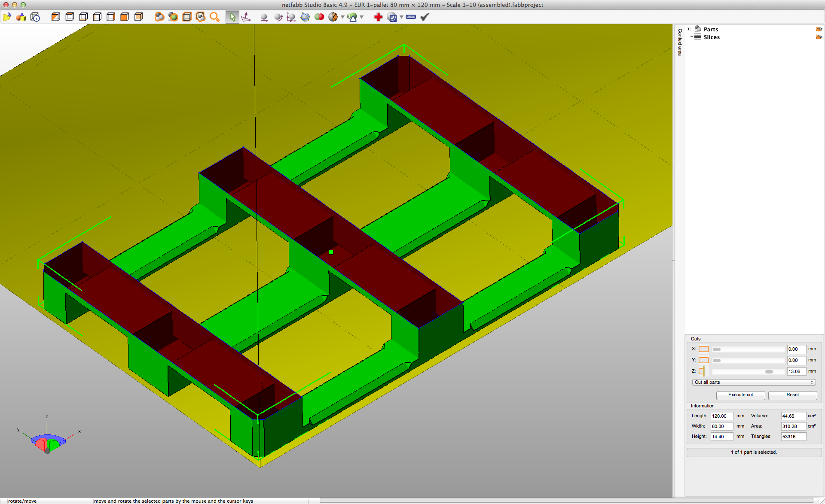Focus the Z cut field showing 13.06
Image resolution: width=825 pixels, height=504 pixels.
796,371
